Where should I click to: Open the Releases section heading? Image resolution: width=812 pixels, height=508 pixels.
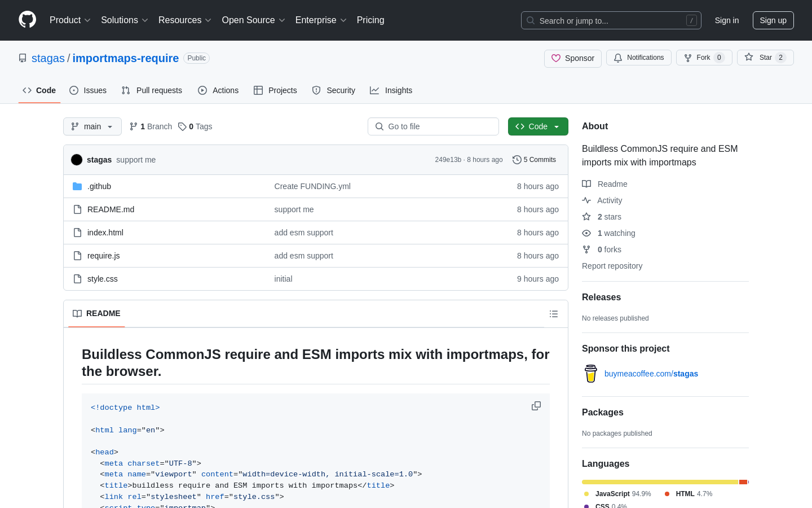601,297
